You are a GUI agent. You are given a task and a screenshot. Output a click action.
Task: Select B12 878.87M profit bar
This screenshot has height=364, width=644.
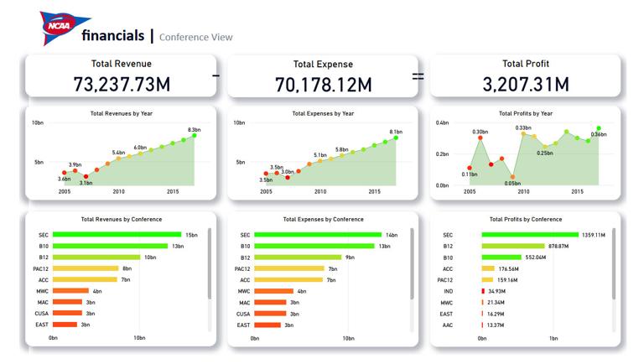point(513,246)
